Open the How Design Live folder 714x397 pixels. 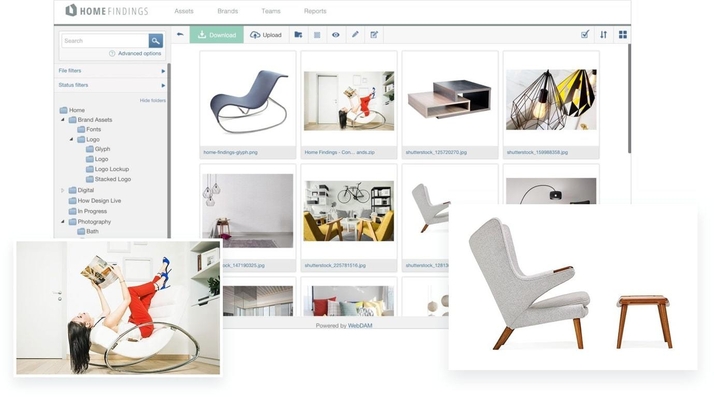pos(95,201)
